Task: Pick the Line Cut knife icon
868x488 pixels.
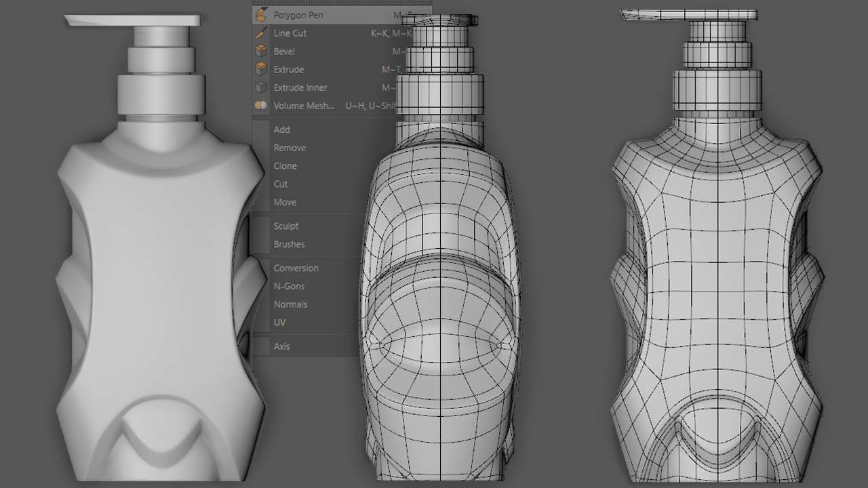Action: [x=260, y=33]
